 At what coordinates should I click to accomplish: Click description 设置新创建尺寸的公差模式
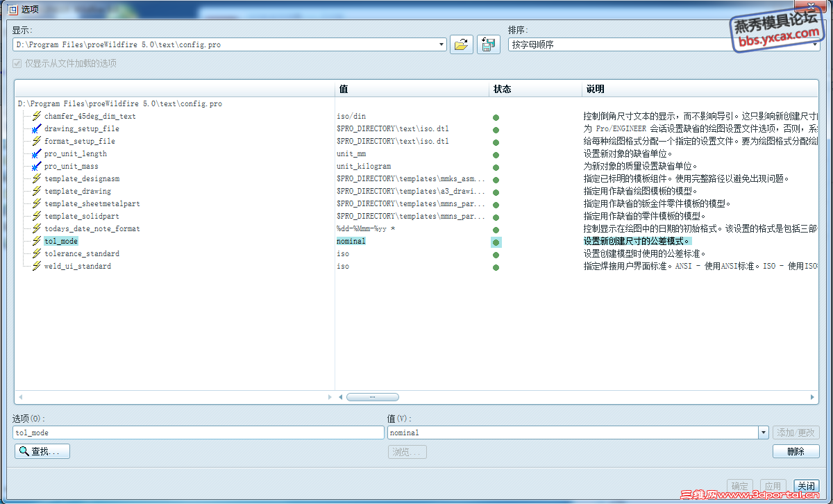pyautogui.click(x=637, y=241)
